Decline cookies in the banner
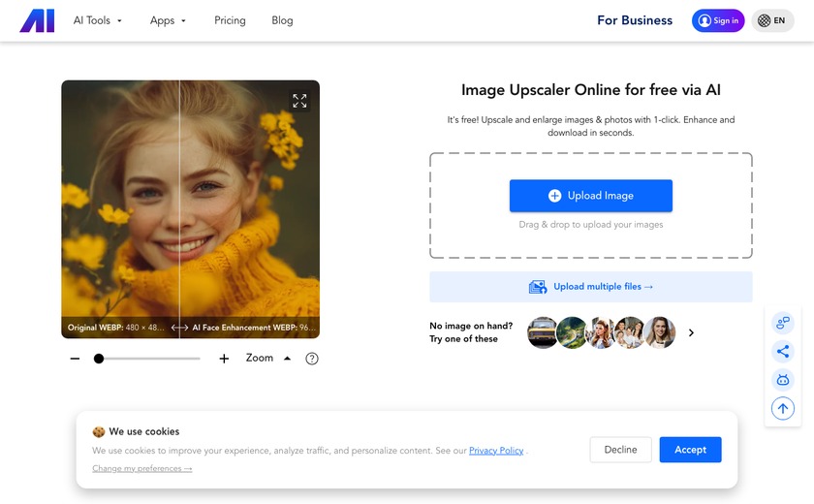814x504 pixels. [x=620, y=450]
